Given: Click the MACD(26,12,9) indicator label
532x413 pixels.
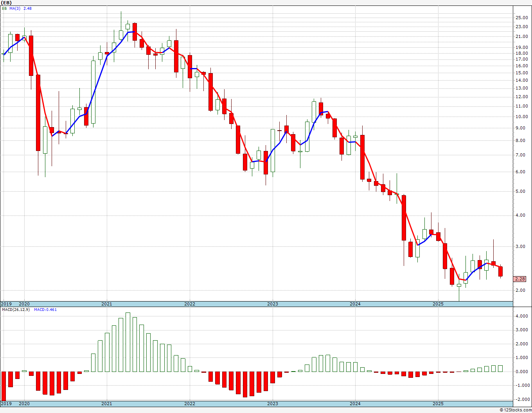Looking at the screenshot, I should 16,310.
